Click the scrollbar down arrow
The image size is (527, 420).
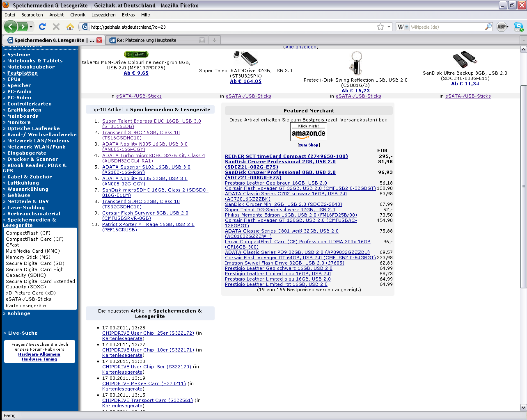[x=523, y=408]
